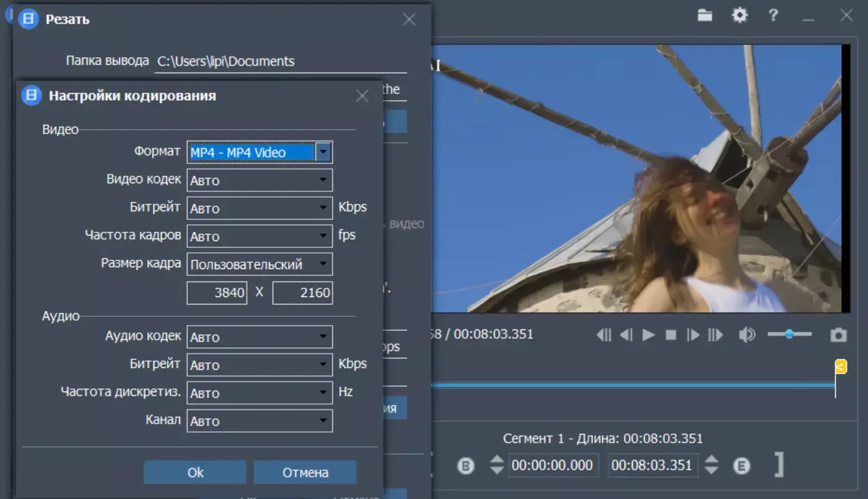Stop video playback

click(671, 335)
